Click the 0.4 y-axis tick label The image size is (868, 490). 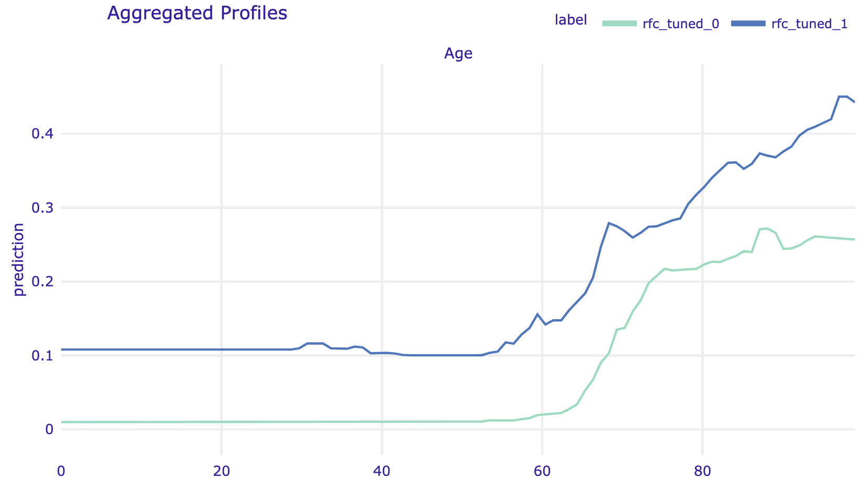42,134
